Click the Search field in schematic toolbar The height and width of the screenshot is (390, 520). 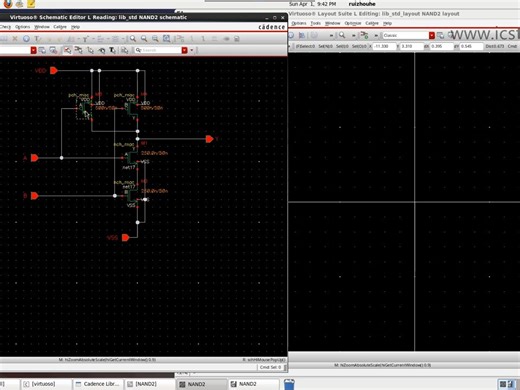[x=158, y=50]
